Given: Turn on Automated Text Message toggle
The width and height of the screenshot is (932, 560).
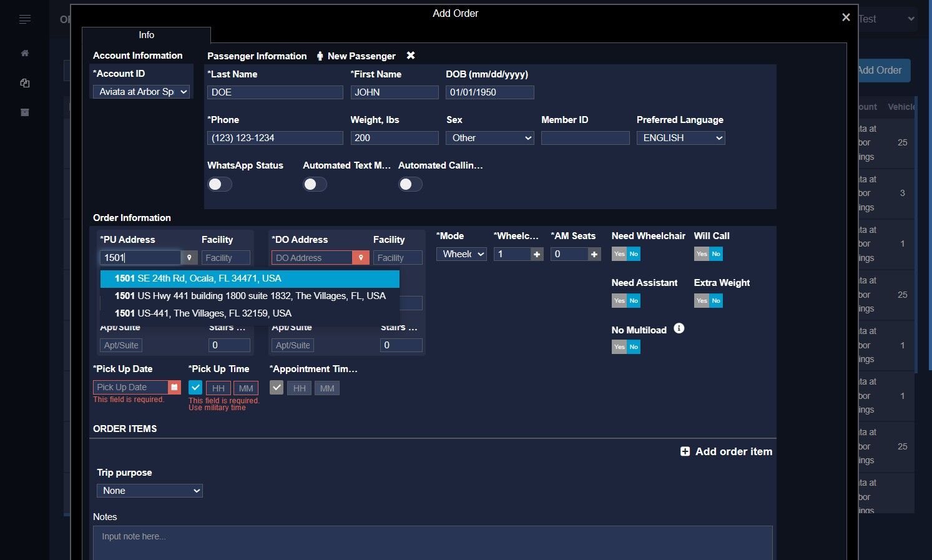Looking at the screenshot, I should pyautogui.click(x=315, y=184).
